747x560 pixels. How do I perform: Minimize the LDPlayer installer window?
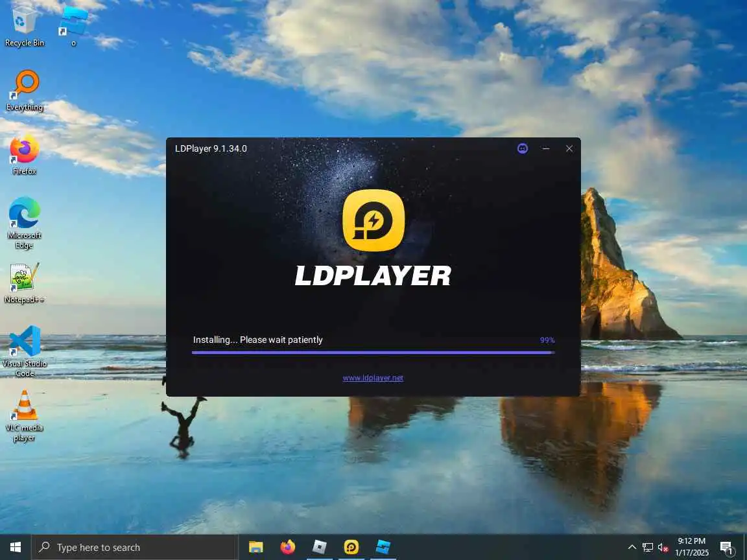click(x=546, y=148)
